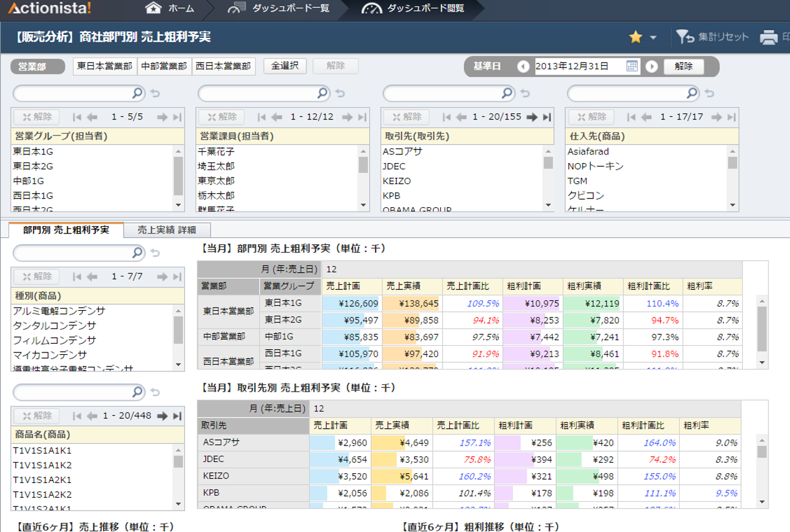This screenshot has height=532, width=790.
Task: Open the ダッシュボード一覧 breadcrumb
Action: 278,9
